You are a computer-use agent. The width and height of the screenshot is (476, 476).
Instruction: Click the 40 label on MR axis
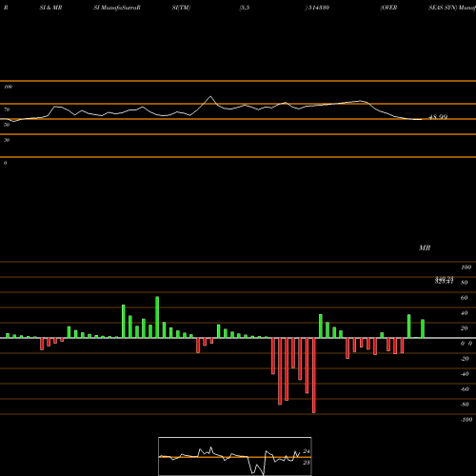coord(465,313)
